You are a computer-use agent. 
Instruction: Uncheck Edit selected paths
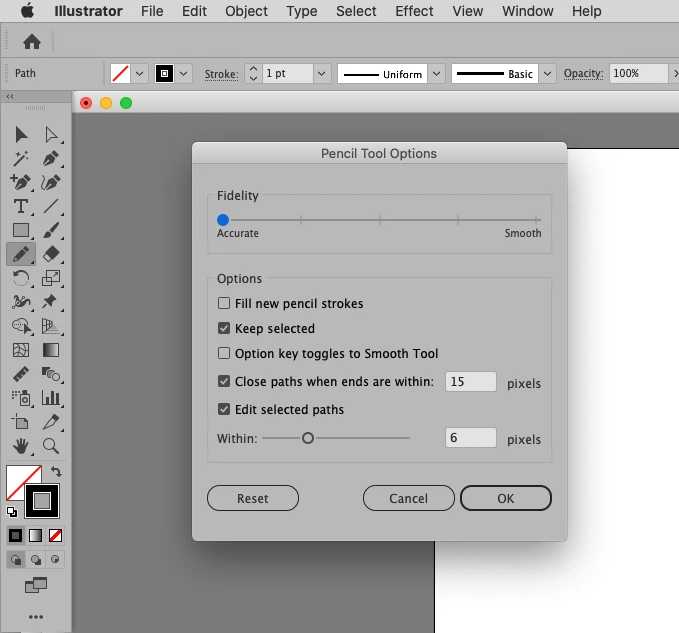(x=224, y=409)
